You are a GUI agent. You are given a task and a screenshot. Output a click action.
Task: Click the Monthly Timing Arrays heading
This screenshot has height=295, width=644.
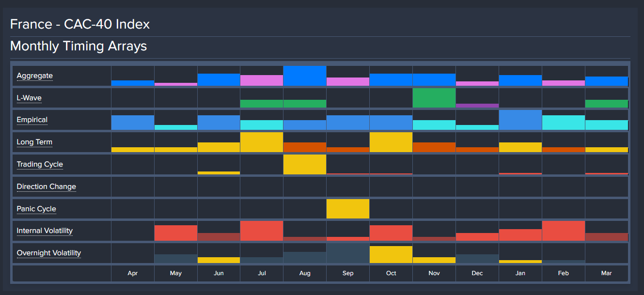(x=79, y=47)
